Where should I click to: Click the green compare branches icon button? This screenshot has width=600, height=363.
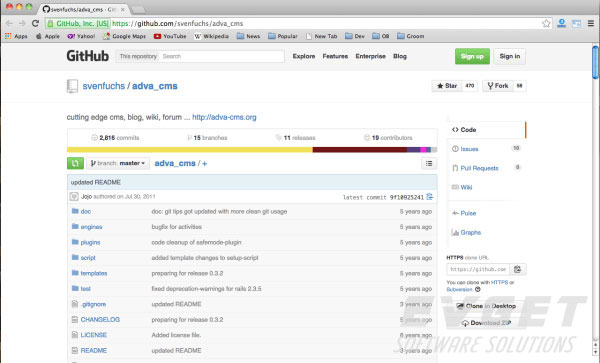click(75, 163)
